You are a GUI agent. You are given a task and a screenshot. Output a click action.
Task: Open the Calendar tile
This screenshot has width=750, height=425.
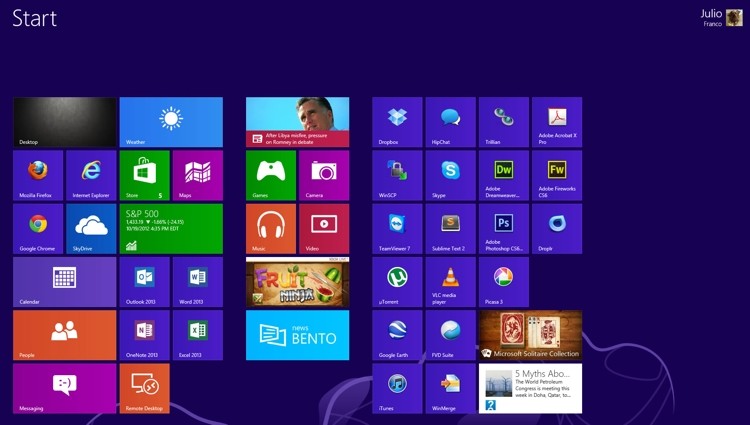[x=65, y=282]
